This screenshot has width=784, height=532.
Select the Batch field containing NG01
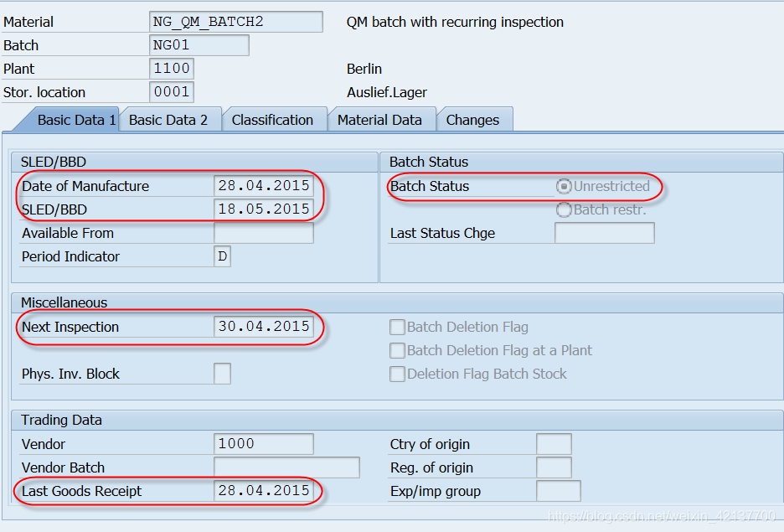(x=199, y=44)
